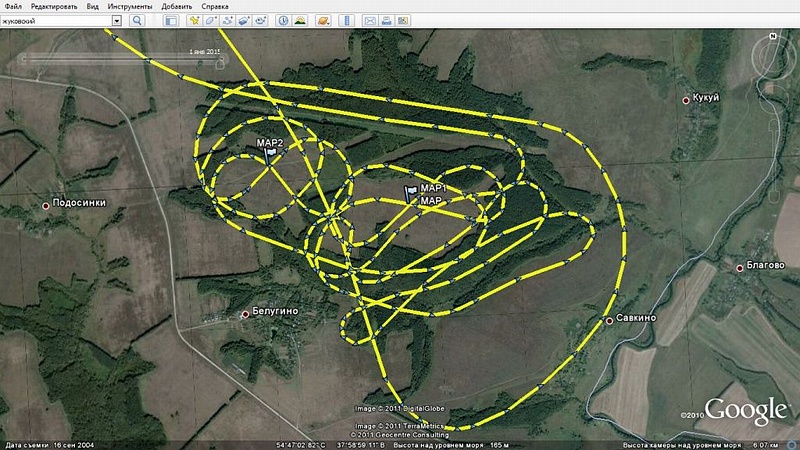Add a new placemark with pushpin icon

pos(192,20)
